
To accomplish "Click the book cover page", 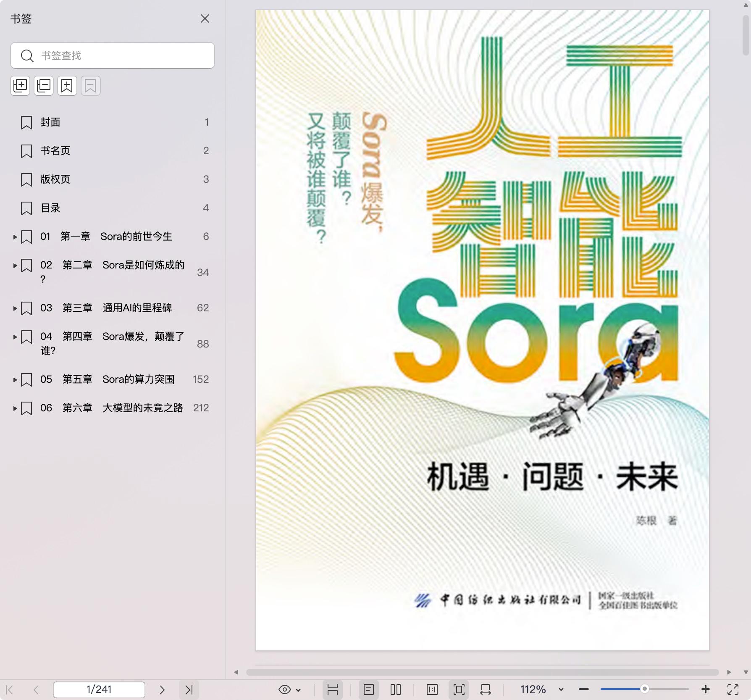I will [482, 330].
